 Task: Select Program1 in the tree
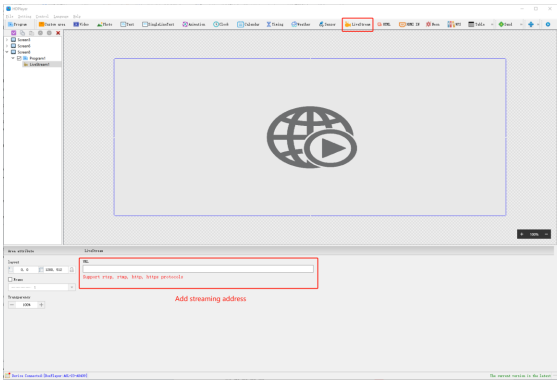[x=37, y=58]
